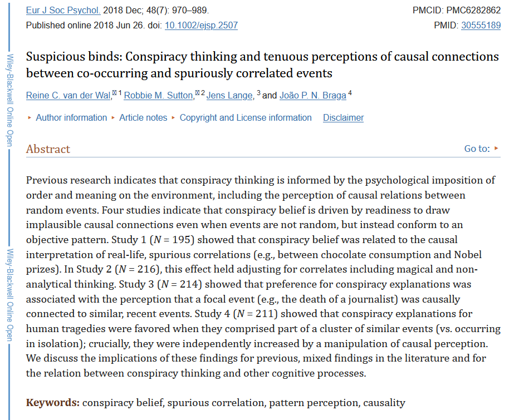
Task: Click triangle icon before Article notes
Action: [113, 117]
